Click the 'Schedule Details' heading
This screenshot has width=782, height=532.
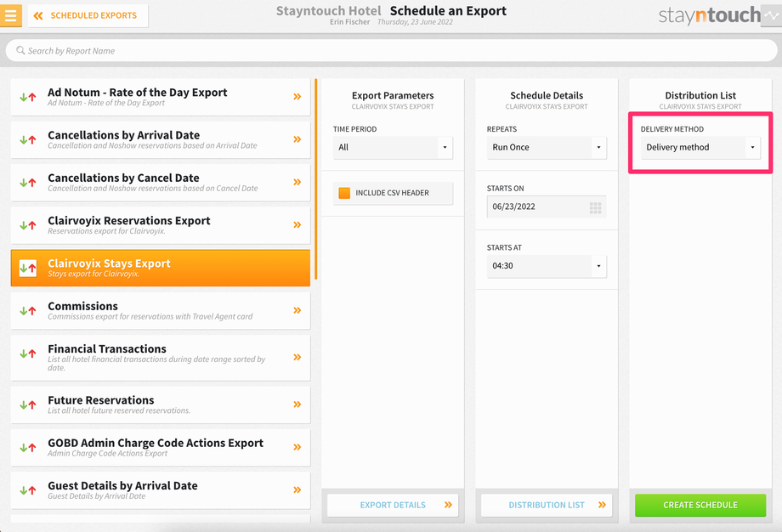pos(547,95)
